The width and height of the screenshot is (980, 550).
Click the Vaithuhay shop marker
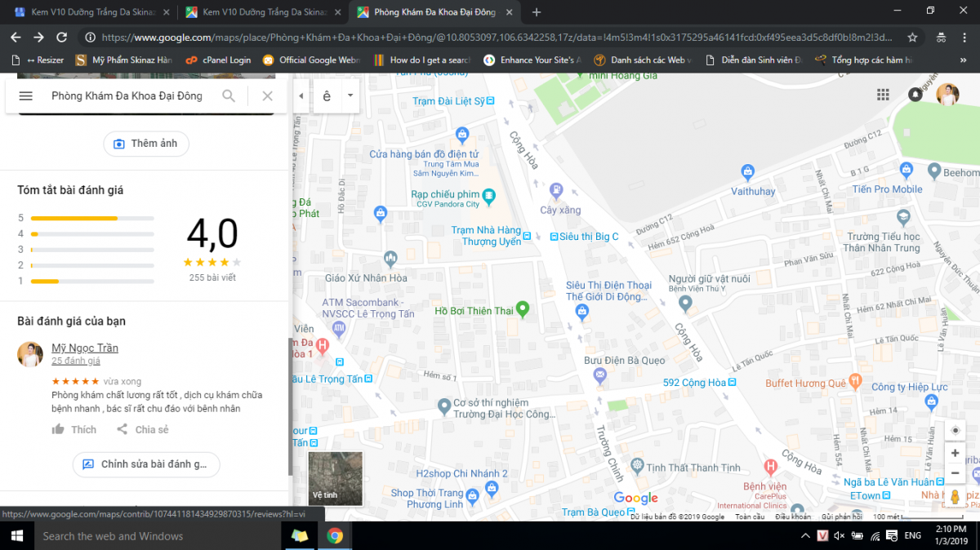pos(747,172)
